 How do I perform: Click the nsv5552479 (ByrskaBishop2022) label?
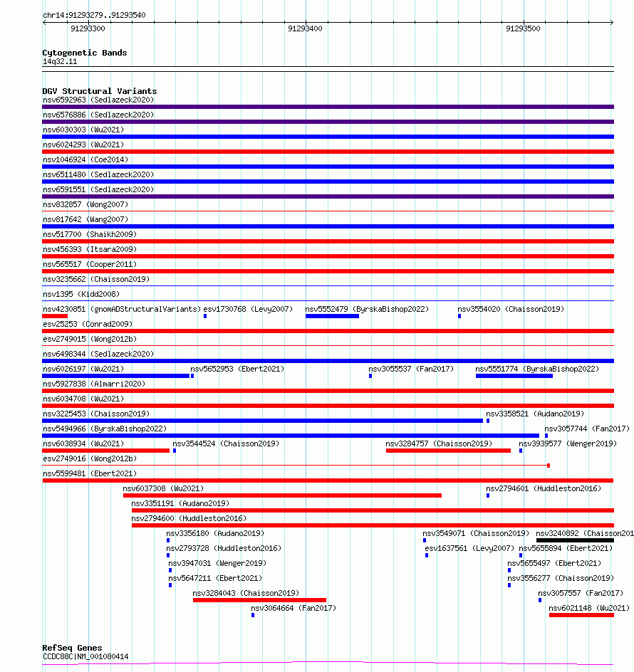pos(367,309)
